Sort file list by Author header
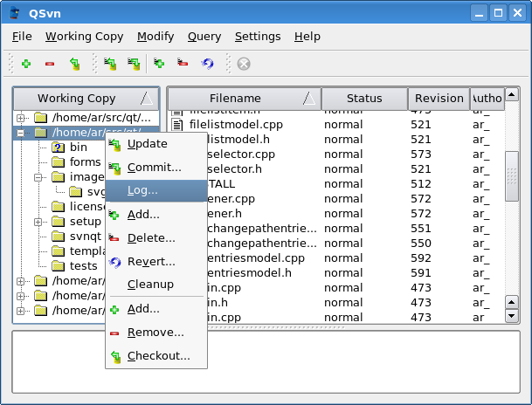This screenshot has width=532, height=405. pos(487,99)
